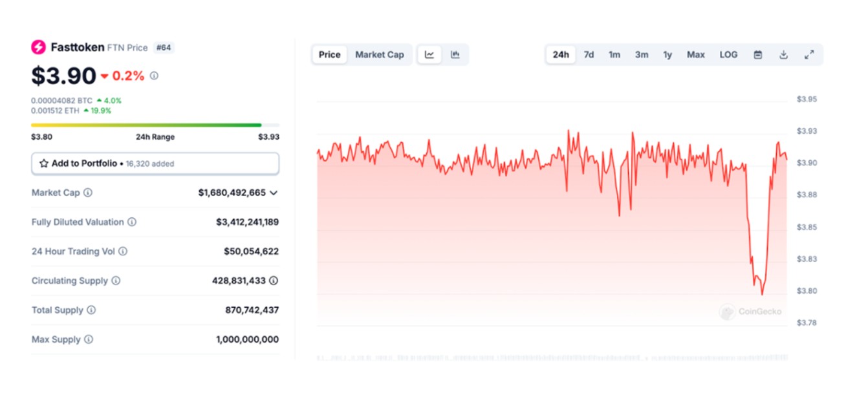Add Fasttoken to Portfolio button
868x406 pixels.
[x=155, y=164]
